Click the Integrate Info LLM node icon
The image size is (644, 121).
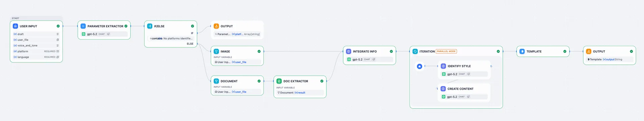coord(348,51)
